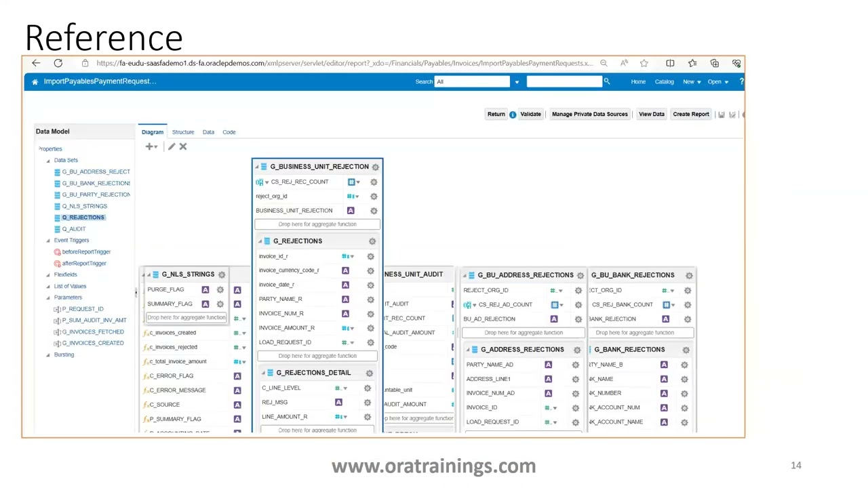Image resolution: width=868 pixels, height=488 pixels.
Task: Open gear settings for CS_REJ_REC_COUNT row
Action: tap(374, 182)
